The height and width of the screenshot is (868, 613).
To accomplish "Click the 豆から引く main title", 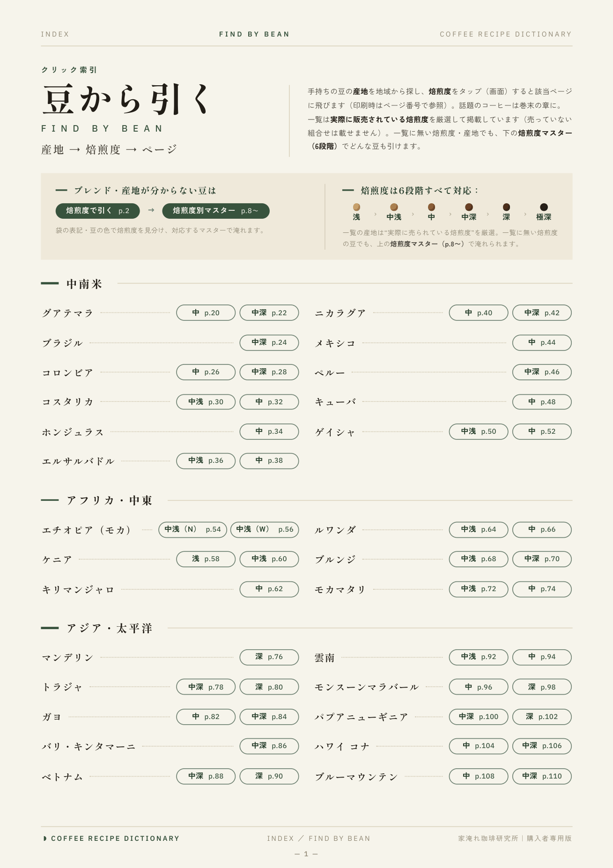I will (126, 100).
